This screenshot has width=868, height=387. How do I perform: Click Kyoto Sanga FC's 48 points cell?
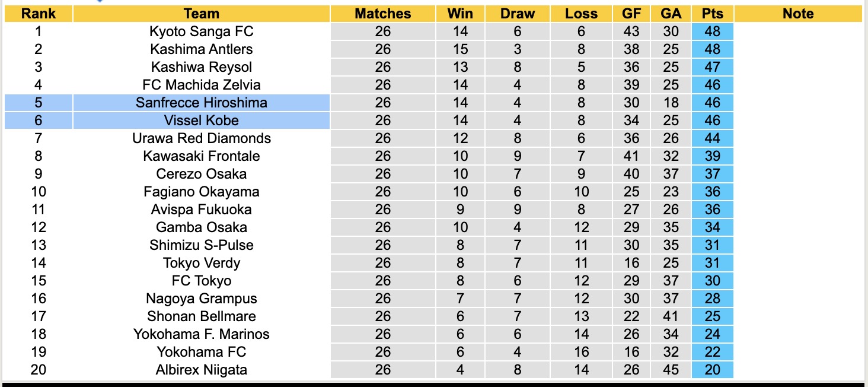pos(712,31)
